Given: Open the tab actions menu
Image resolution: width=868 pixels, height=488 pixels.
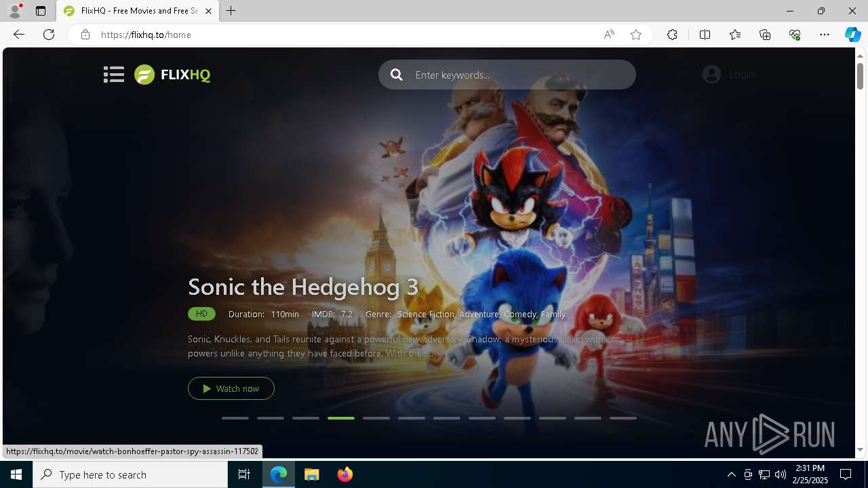Looking at the screenshot, I should pos(41,11).
